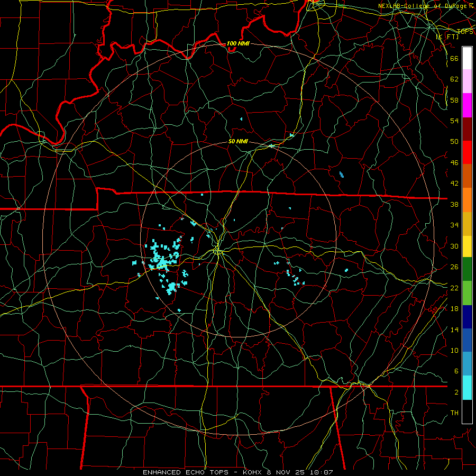
Task: Select the 10 scale value
Action: 454,350
